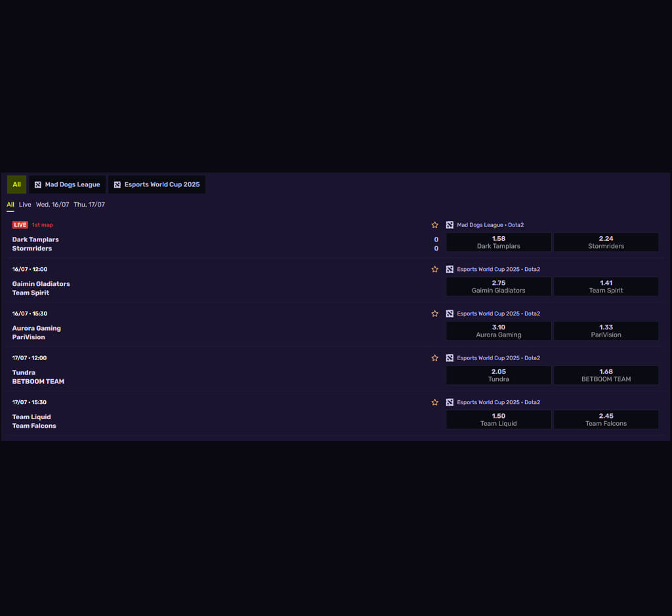
Task: Click Dota2 icon in Mad Dogs League tab
Action: point(37,184)
